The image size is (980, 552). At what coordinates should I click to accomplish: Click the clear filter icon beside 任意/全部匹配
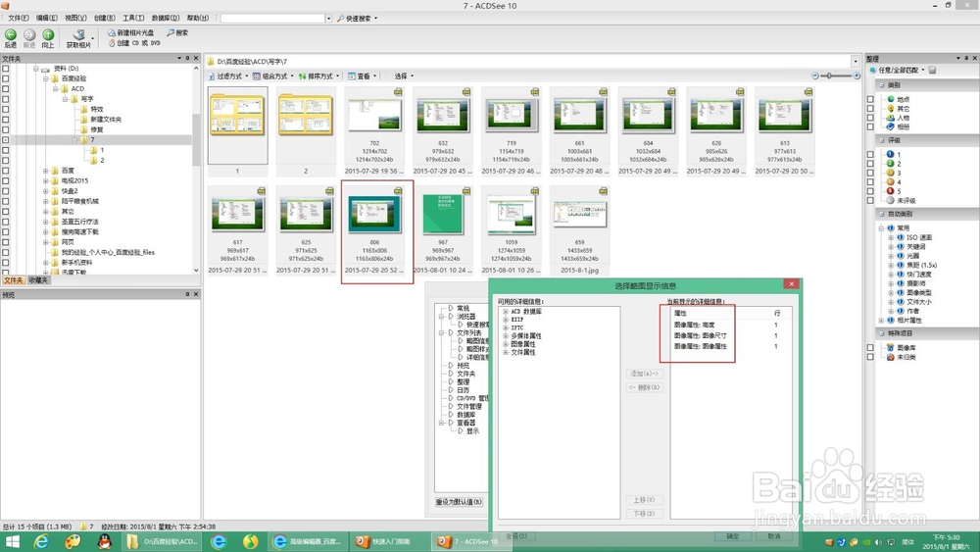[x=933, y=70]
